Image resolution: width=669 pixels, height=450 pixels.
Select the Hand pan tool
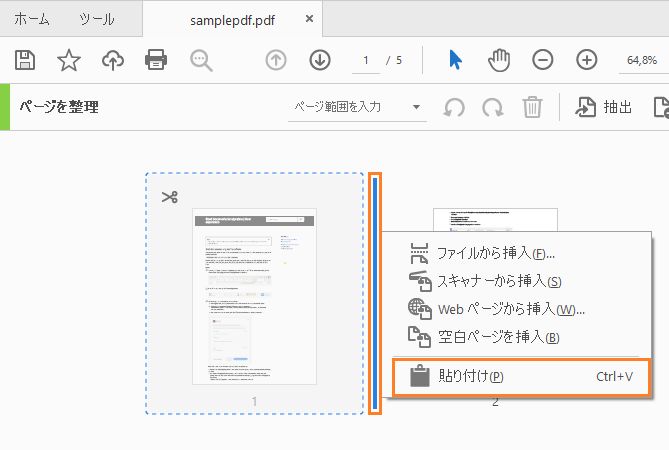(x=499, y=60)
